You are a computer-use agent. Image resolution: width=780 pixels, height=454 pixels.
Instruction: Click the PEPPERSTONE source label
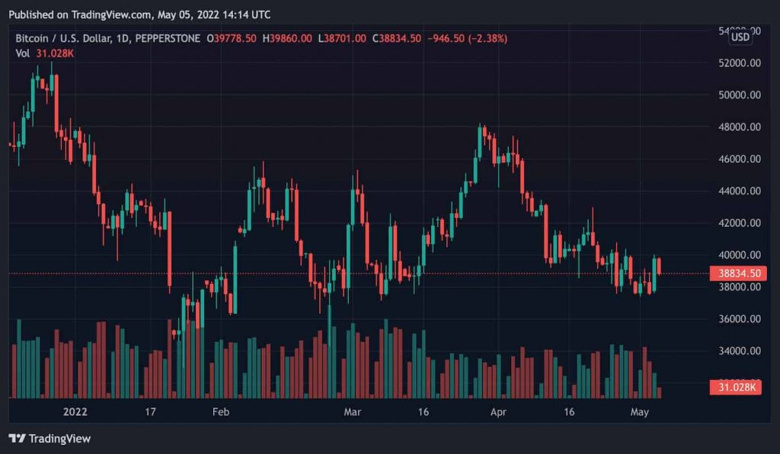168,38
